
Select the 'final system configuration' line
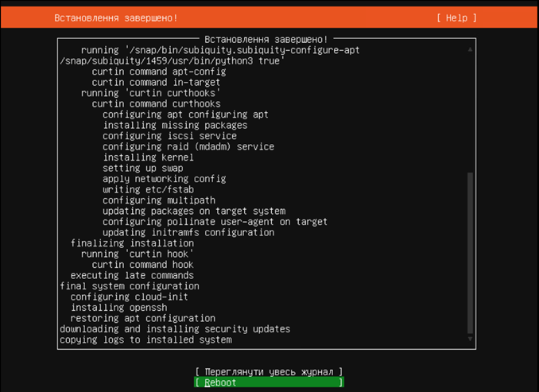coord(130,285)
